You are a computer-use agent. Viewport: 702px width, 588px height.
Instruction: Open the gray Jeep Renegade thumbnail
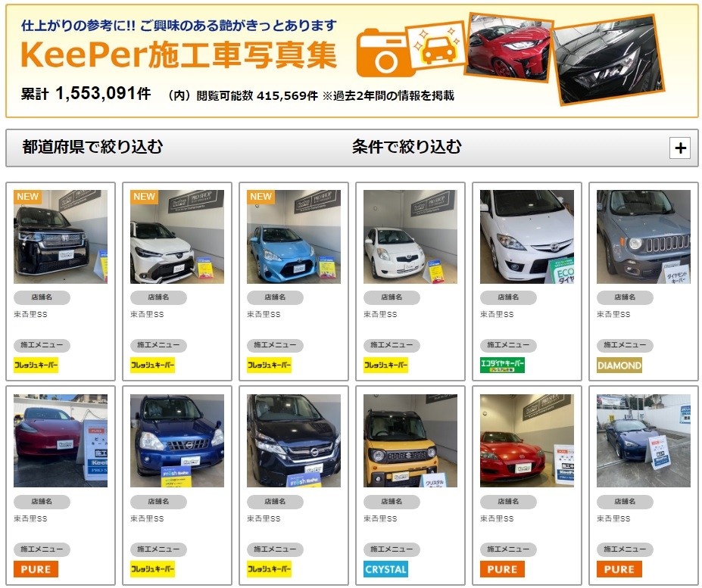644,237
